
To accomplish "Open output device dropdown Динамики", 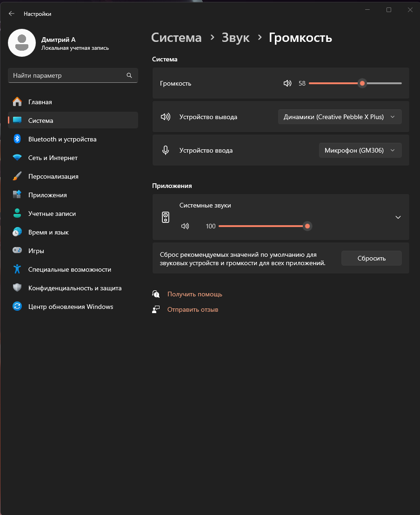I will [340, 117].
